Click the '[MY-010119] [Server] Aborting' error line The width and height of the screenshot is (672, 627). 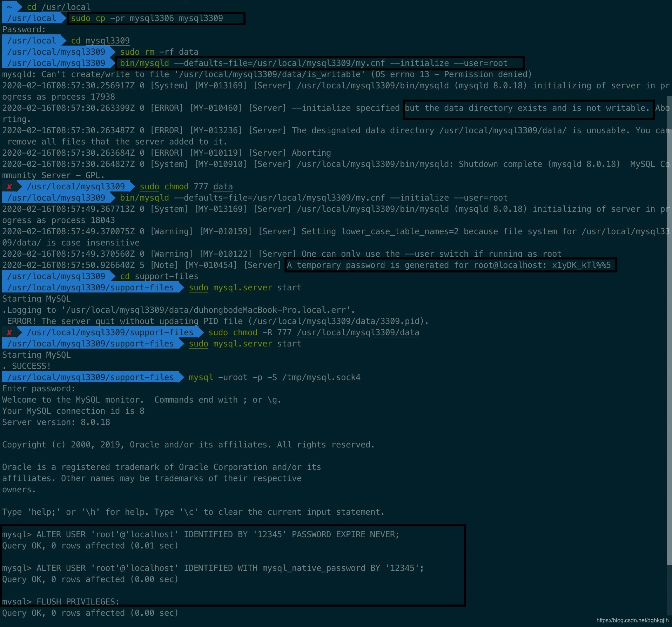click(x=167, y=153)
